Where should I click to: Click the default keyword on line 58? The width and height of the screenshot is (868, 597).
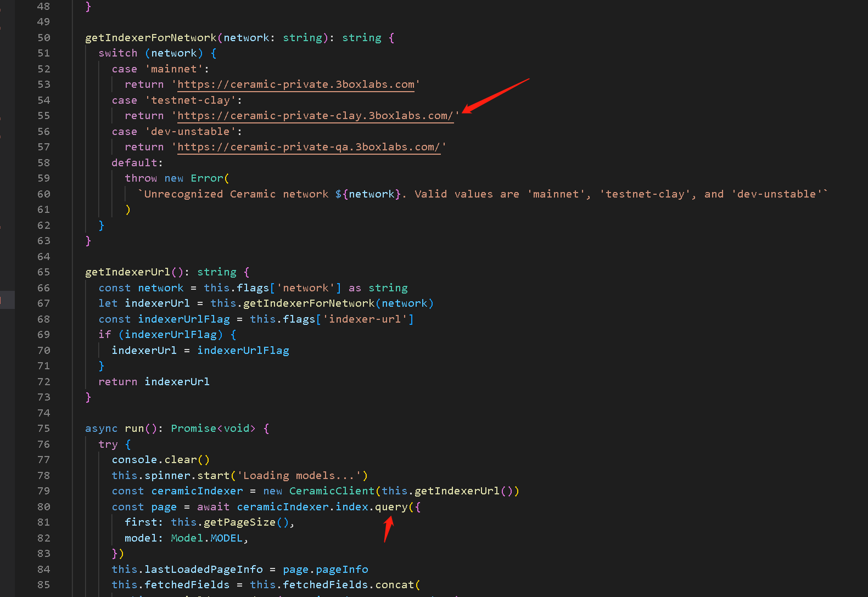click(x=135, y=163)
